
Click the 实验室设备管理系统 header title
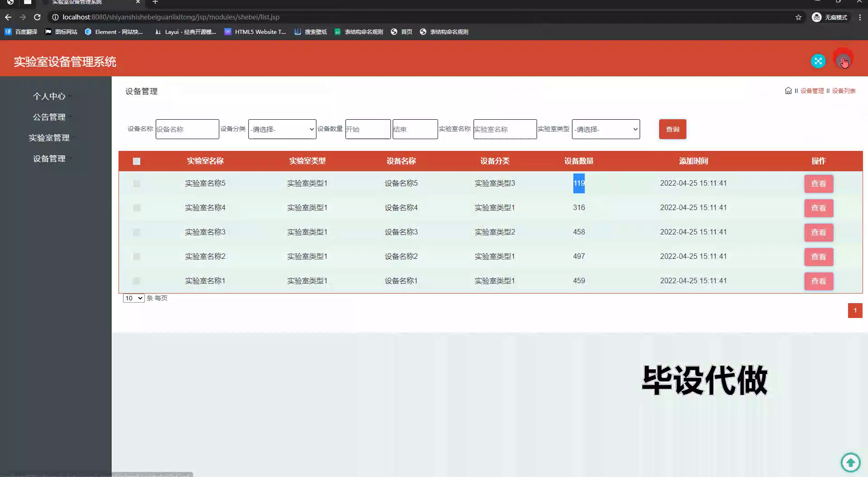click(x=65, y=62)
